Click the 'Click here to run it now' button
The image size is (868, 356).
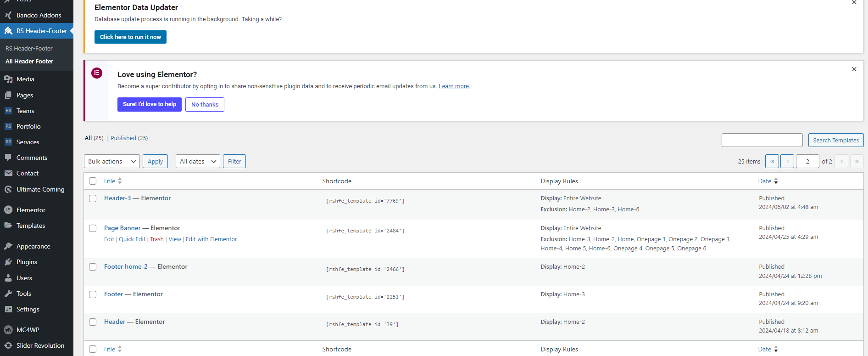[x=130, y=37]
